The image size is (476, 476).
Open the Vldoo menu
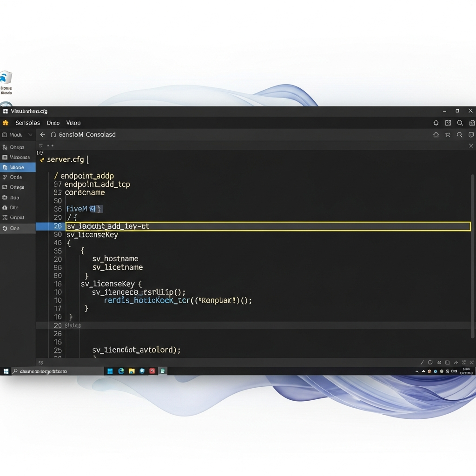[x=73, y=123]
